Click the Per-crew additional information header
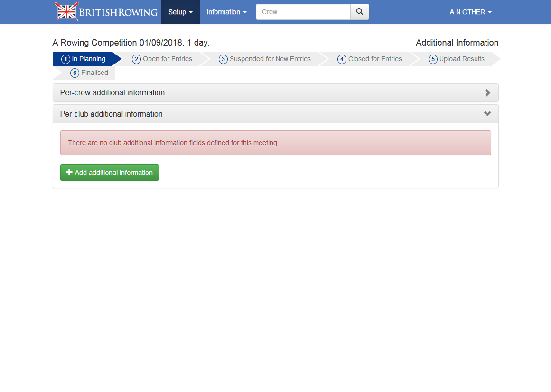The image size is (551, 392). 112,93
